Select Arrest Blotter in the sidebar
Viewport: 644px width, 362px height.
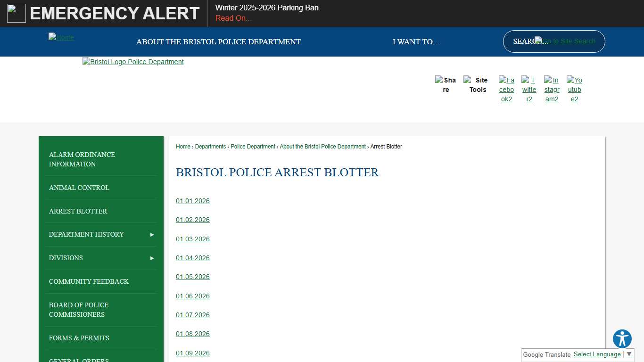pyautogui.click(x=78, y=211)
